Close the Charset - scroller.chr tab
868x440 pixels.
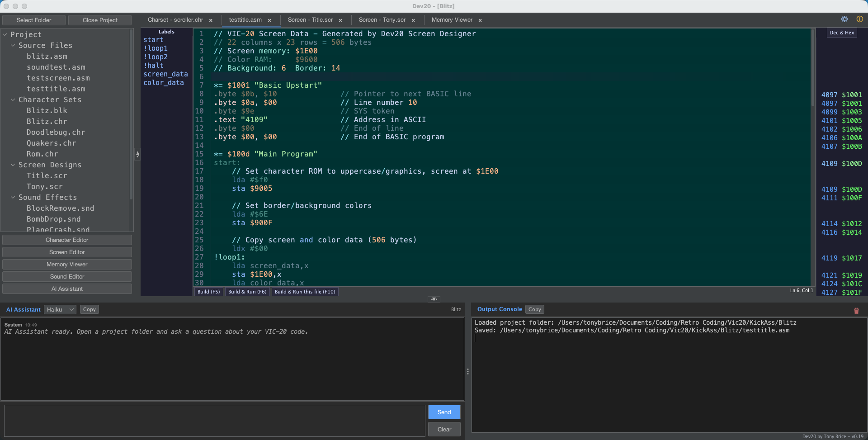click(x=211, y=20)
